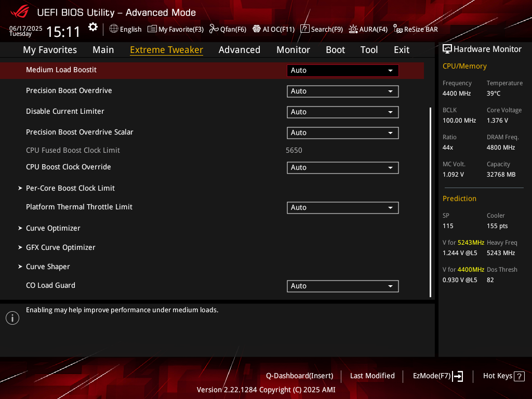Open the Monitor tab
This screenshot has width=532, height=399.
293,50
